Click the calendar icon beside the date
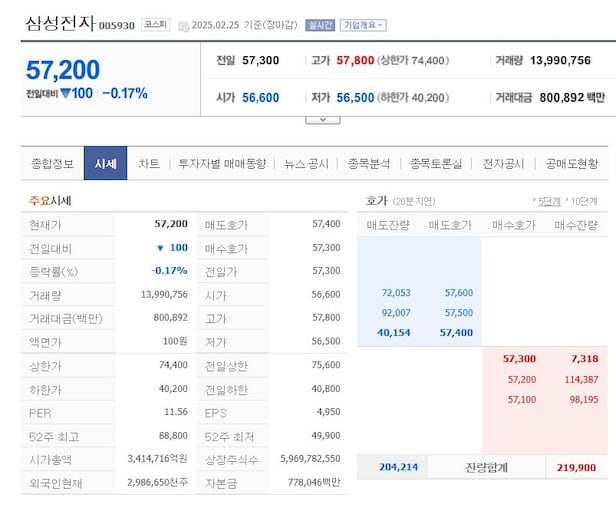Viewport: 616px width, 511px height. coord(183,25)
